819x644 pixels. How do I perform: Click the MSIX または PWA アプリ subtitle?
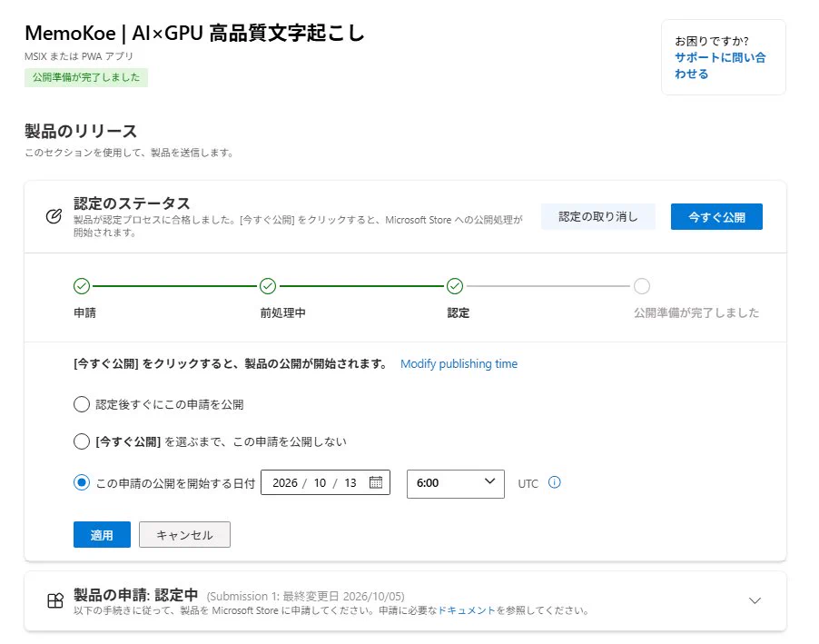79,56
